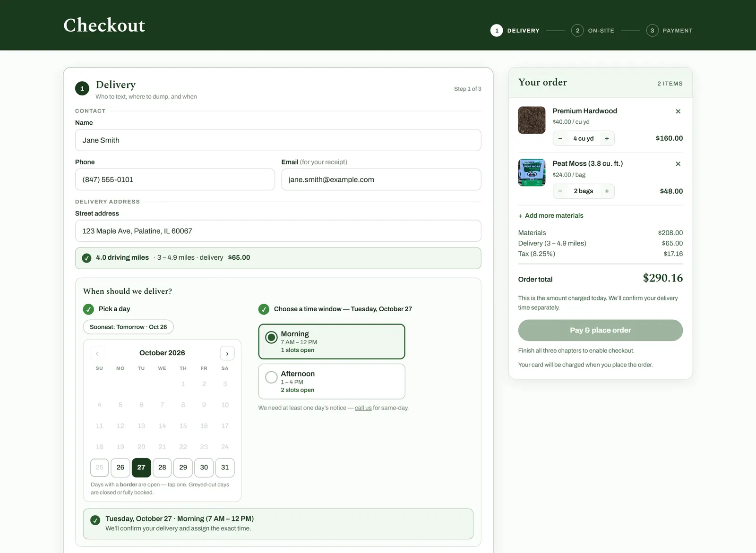Click the Phone input field
The image size is (756, 553).
point(175,179)
